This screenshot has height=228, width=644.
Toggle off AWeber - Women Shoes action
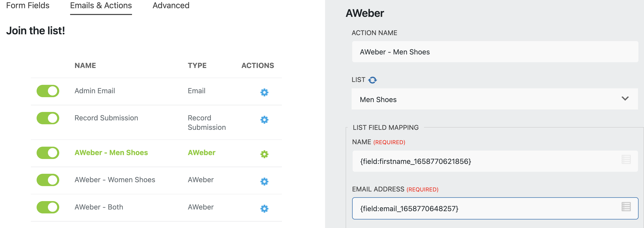(x=48, y=180)
